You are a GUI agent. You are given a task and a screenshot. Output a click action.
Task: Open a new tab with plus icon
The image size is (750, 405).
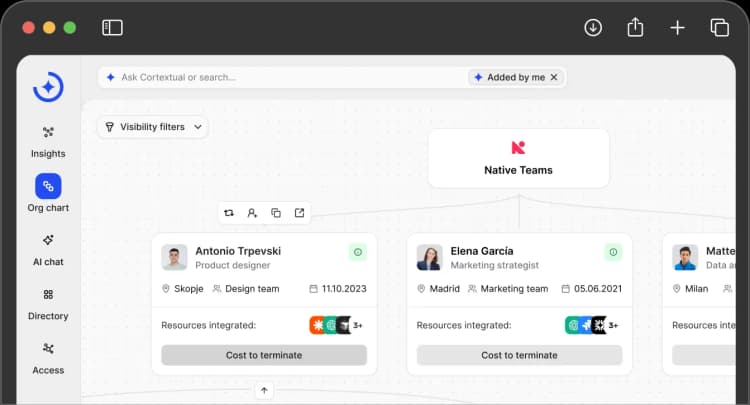point(677,28)
